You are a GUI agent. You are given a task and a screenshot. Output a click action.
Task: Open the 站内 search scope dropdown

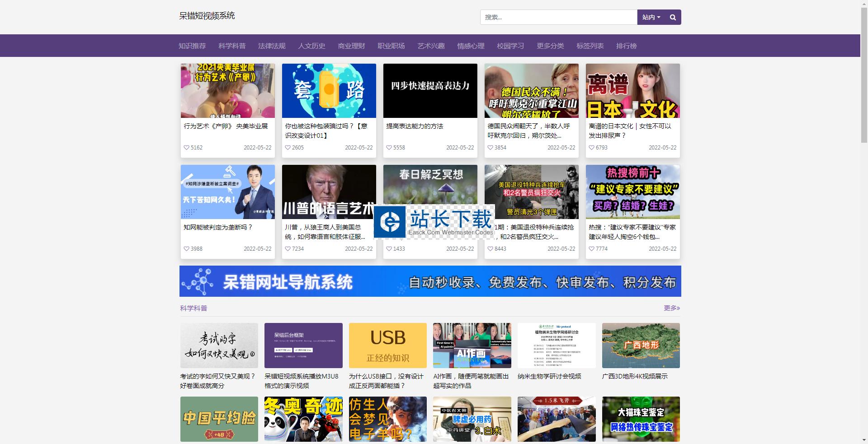click(x=651, y=17)
